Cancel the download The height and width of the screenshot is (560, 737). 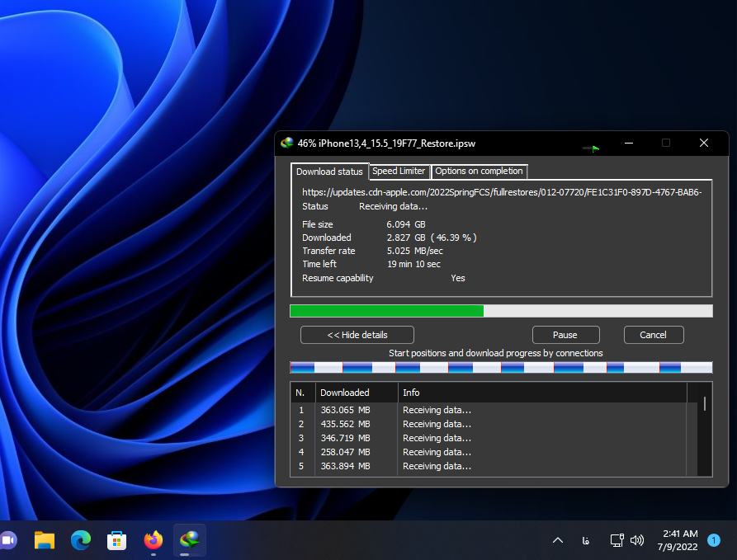tap(654, 335)
